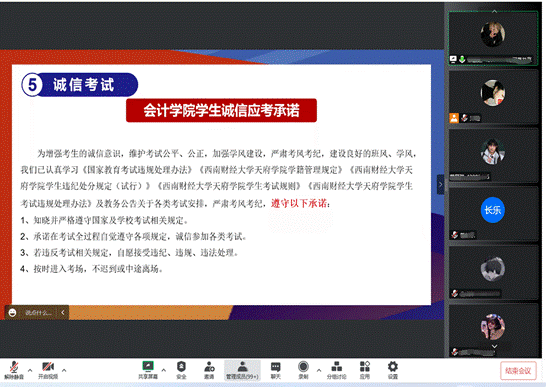Click the End Meeting (结束会议) button
Viewport: 546px width, 387px height.
(518, 371)
